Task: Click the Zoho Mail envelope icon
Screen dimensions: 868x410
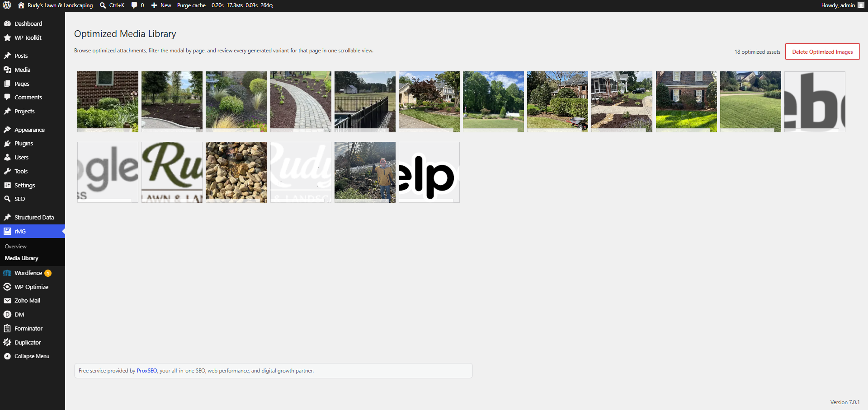Action: [7, 300]
